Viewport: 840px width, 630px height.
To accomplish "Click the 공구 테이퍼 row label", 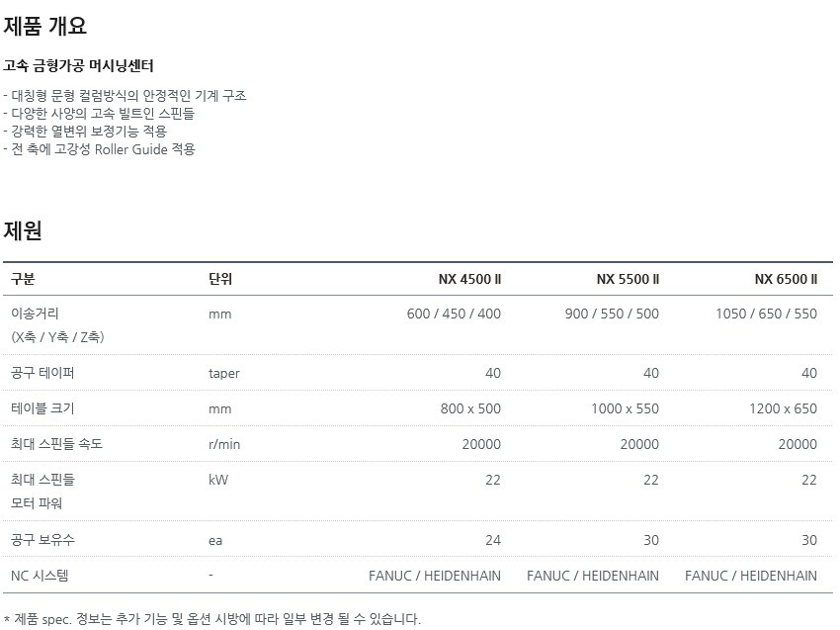I will click(42, 373).
